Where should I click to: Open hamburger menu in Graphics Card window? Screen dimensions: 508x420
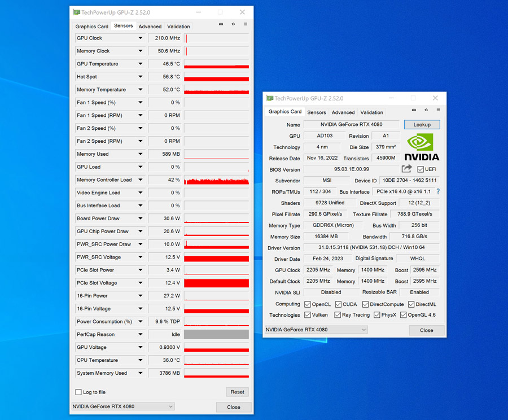438,110
